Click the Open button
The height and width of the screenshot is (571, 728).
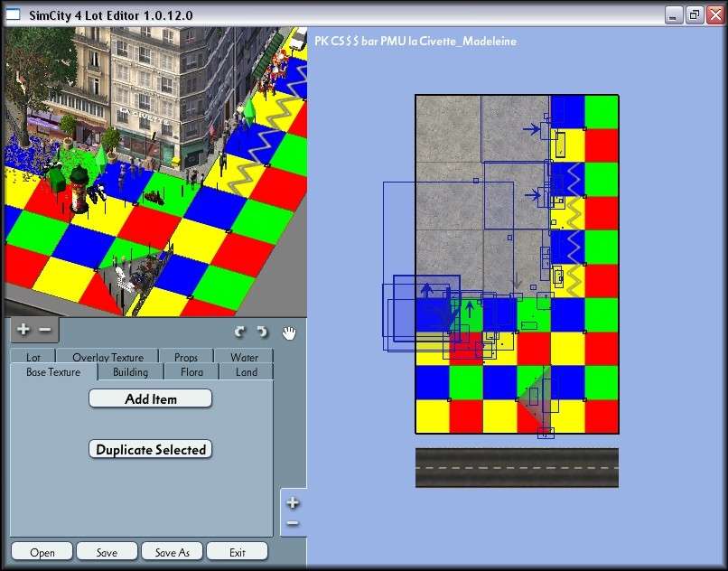tap(42, 552)
